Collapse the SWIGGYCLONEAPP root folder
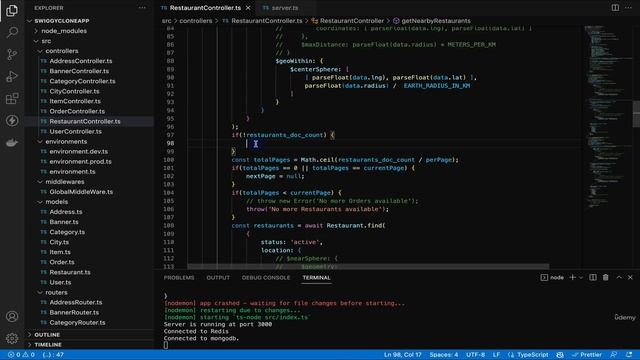The height and width of the screenshot is (360, 640). [x=89, y=21]
